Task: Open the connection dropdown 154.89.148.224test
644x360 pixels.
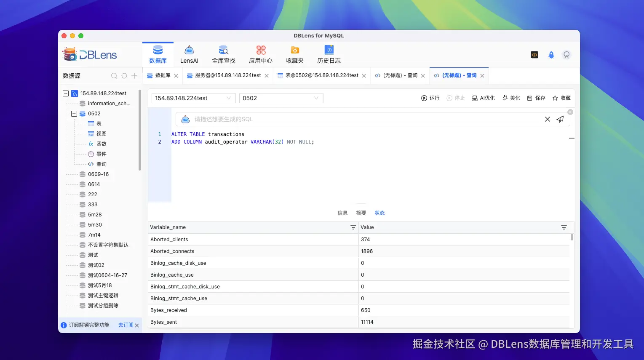Action: coord(194,98)
